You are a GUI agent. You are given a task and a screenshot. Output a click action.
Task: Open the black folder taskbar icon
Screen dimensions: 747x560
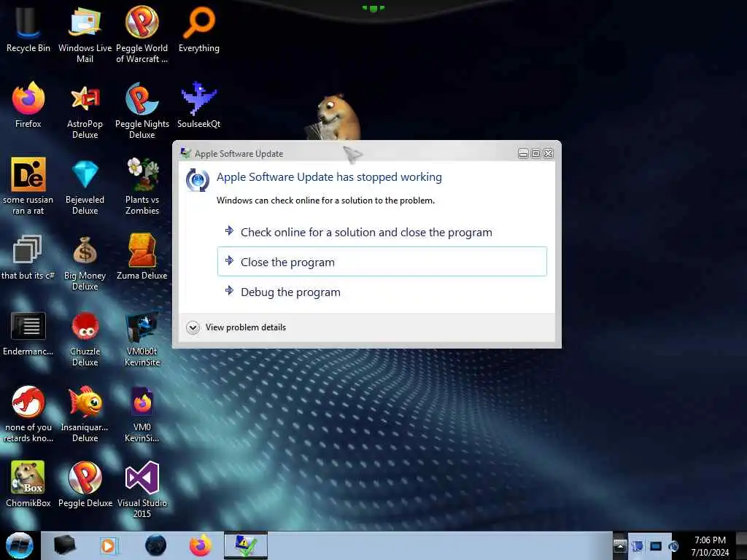65,545
